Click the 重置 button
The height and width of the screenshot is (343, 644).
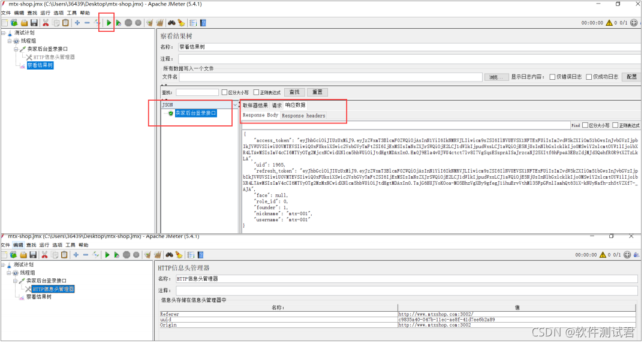pyautogui.click(x=317, y=92)
